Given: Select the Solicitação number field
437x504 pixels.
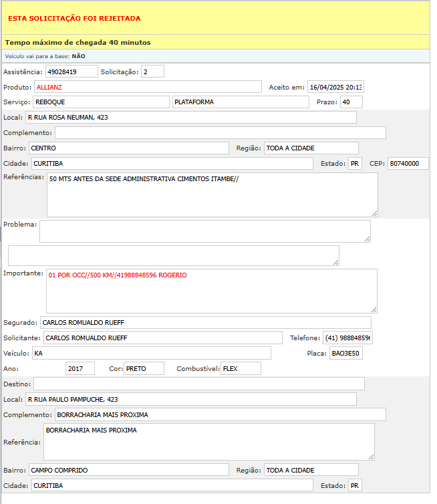Looking at the screenshot, I should pyautogui.click(x=152, y=72).
